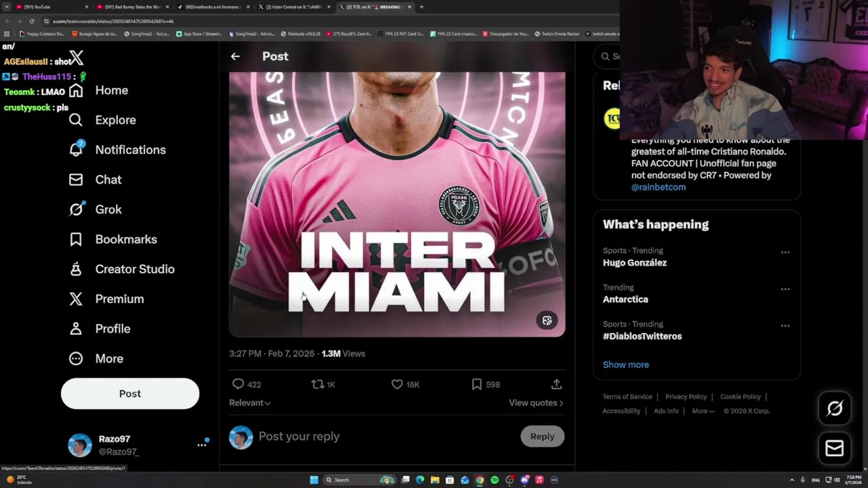Open the Happy Cristiano Ro... bookmark
Screen dimensions: 868x488
tap(42, 34)
